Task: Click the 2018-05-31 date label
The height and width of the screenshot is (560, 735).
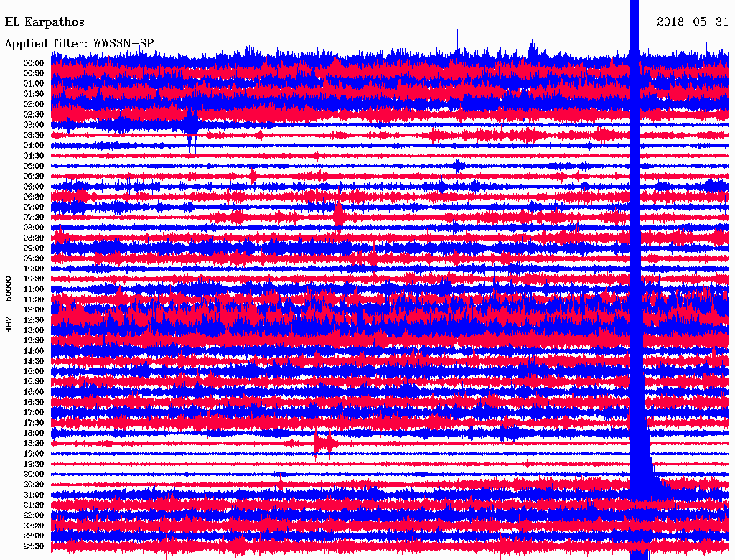Action: click(x=693, y=22)
